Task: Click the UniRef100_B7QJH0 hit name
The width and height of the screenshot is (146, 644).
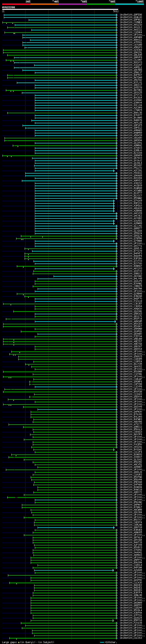Action: (131, 414)
